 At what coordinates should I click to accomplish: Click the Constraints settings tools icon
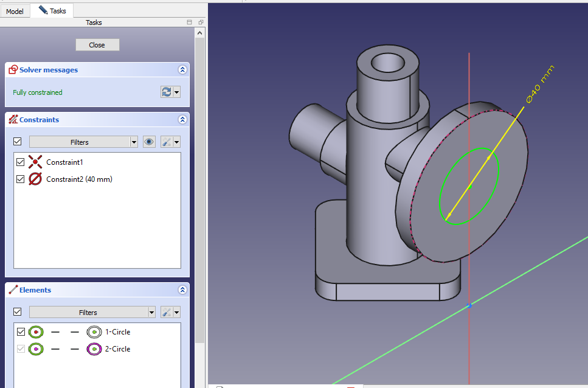click(x=166, y=142)
